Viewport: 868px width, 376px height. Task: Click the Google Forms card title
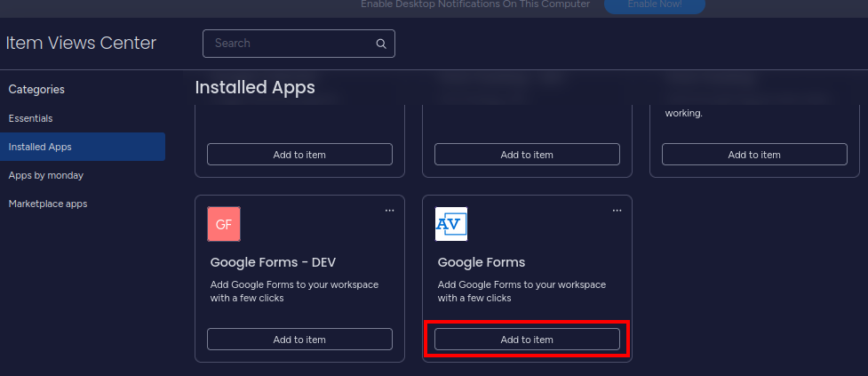coord(482,262)
